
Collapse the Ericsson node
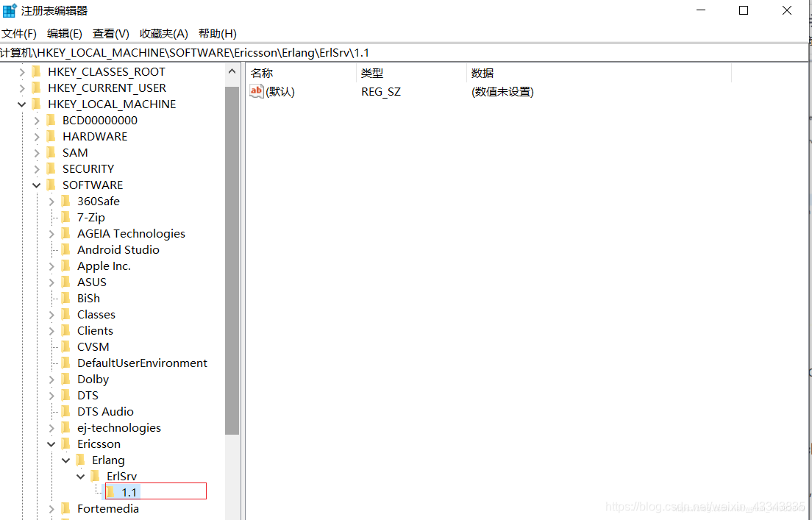[x=51, y=444]
